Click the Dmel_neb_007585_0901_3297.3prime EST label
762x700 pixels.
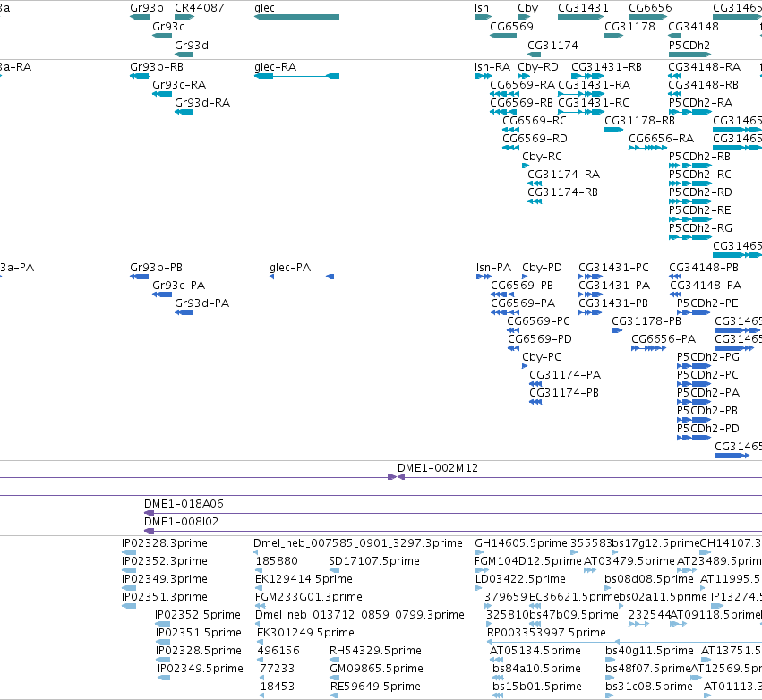click(358, 543)
